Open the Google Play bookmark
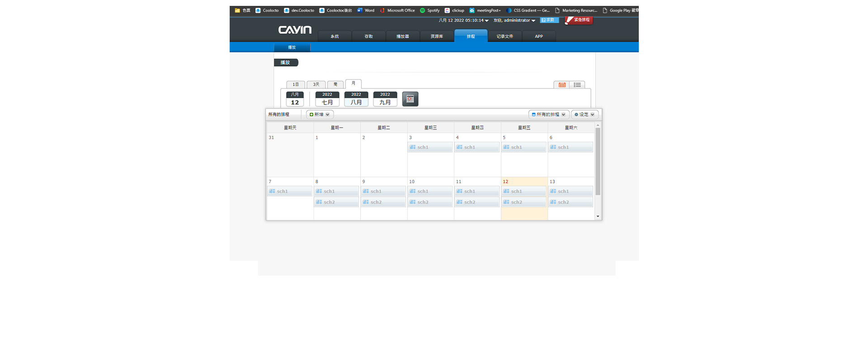 point(620,10)
